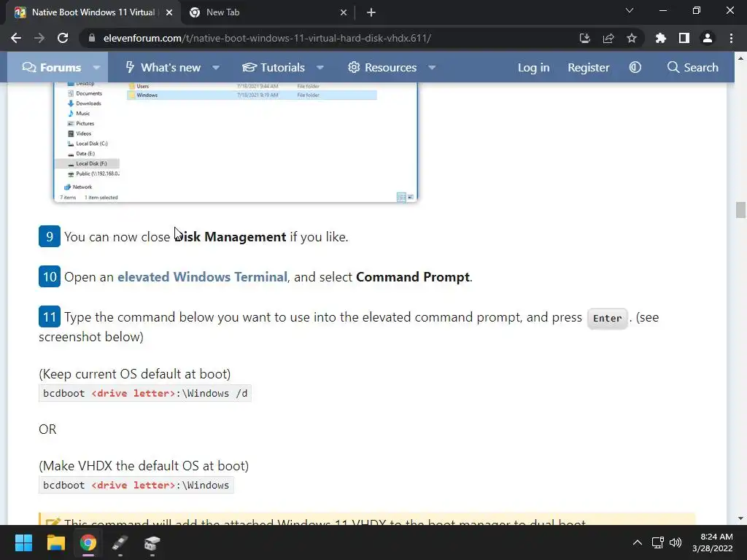Open forum Search

click(x=693, y=67)
